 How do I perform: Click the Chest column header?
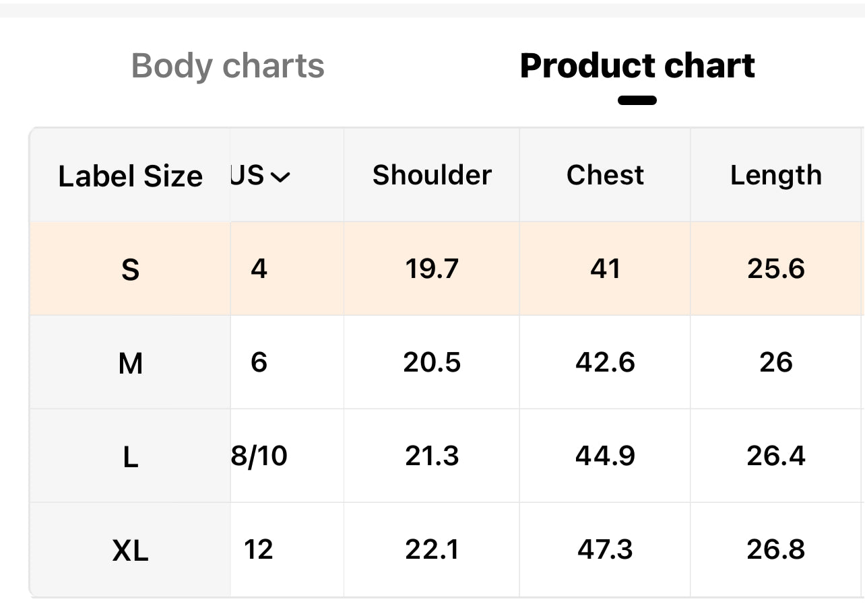605,175
